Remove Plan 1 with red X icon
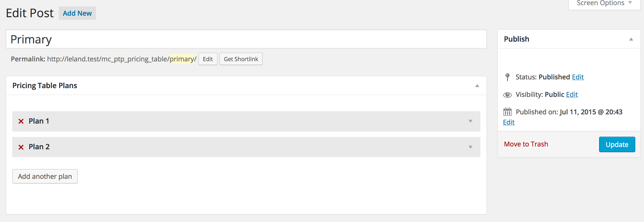This screenshot has height=222, width=644. (x=21, y=121)
